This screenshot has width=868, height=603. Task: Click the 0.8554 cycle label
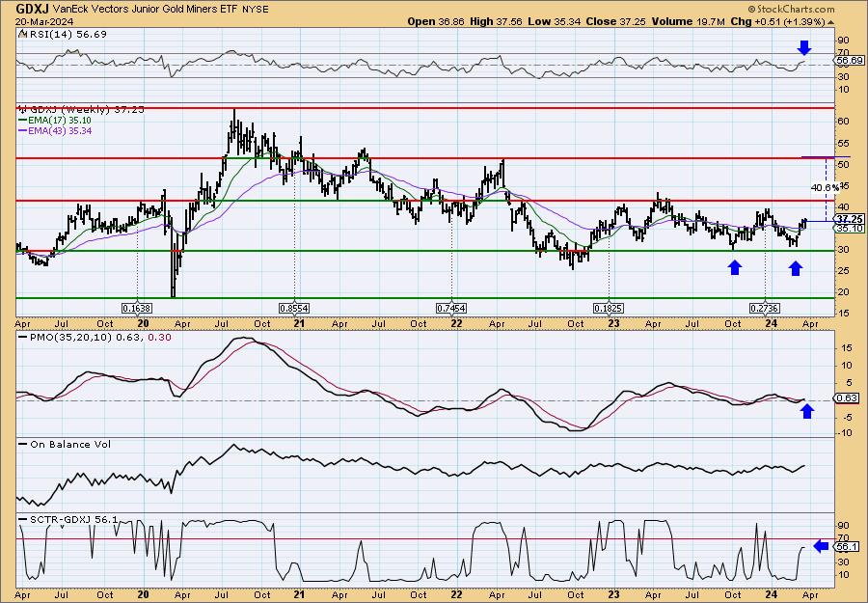point(294,308)
